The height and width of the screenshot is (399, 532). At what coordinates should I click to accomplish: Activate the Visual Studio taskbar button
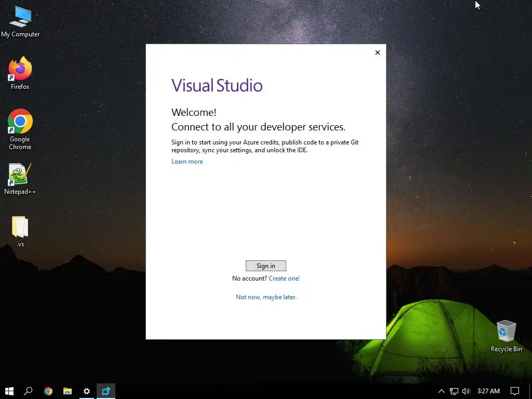pos(106,391)
